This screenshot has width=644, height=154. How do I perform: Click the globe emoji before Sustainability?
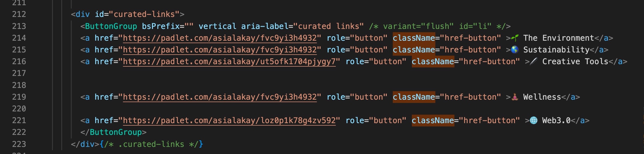(x=515, y=50)
